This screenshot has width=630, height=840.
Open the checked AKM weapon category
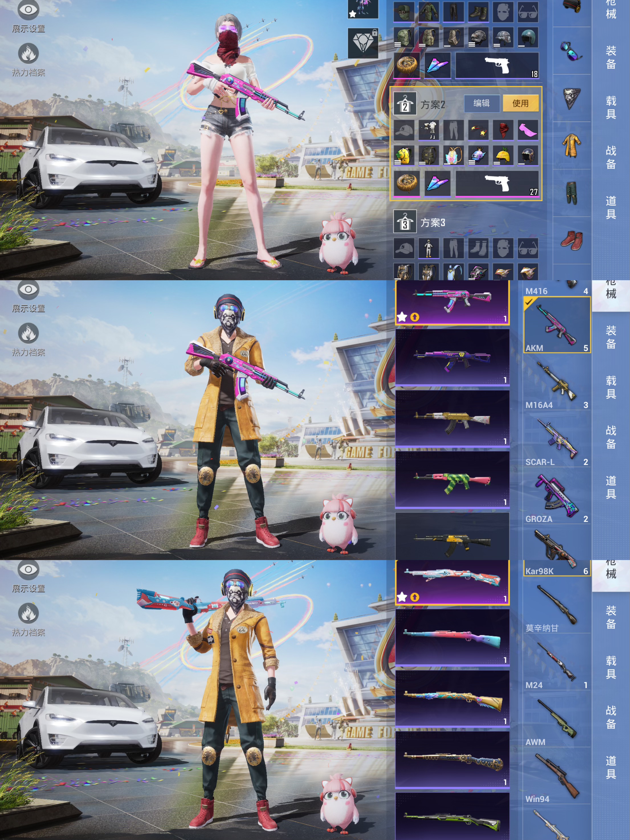click(557, 325)
